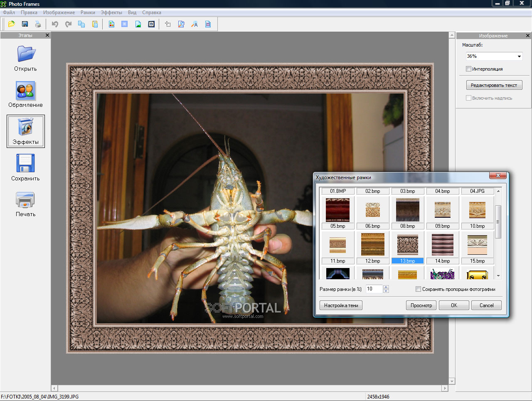Click the undo arrow in toolbar

point(55,24)
